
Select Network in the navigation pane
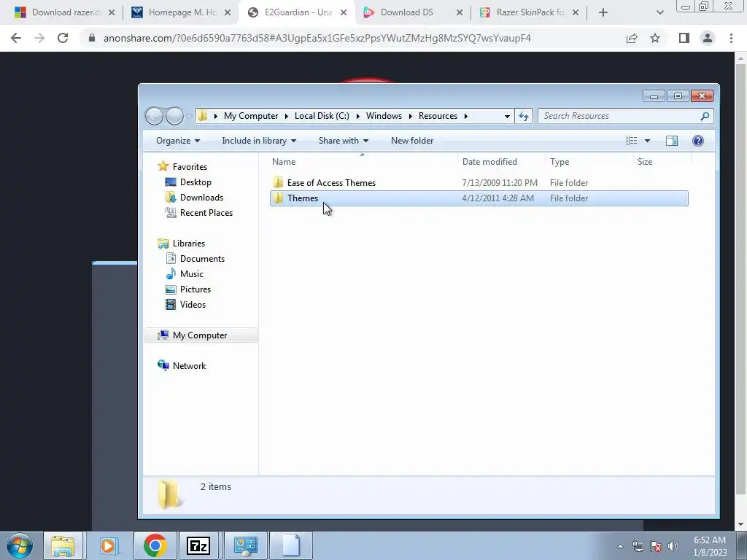point(189,366)
